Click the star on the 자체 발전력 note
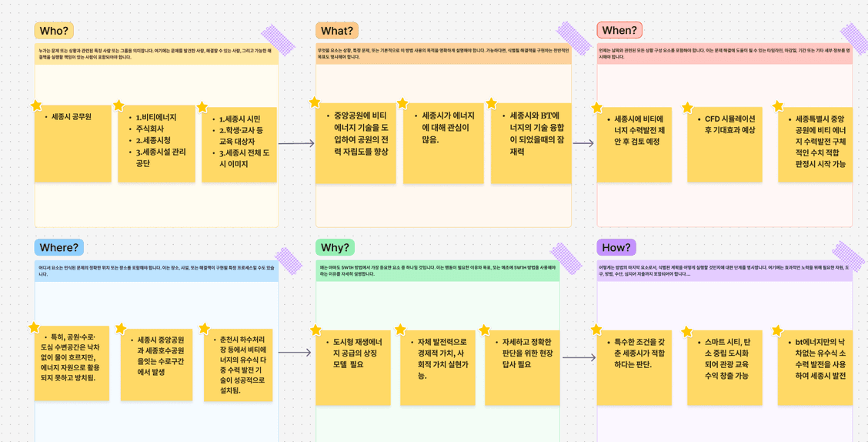This screenshot has width=868, height=442. [x=400, y=330]
